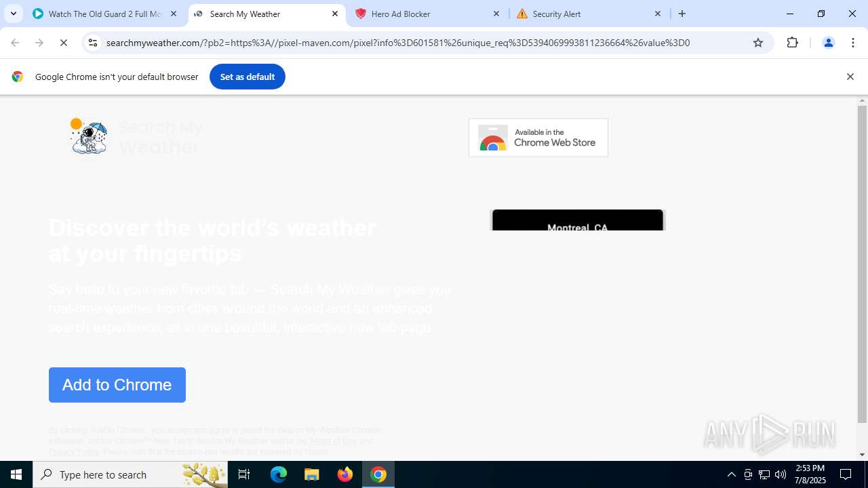The height and width of the screenshot is (488, 868).
Task: Minimize the Chrome window
Action: [790, 14]
